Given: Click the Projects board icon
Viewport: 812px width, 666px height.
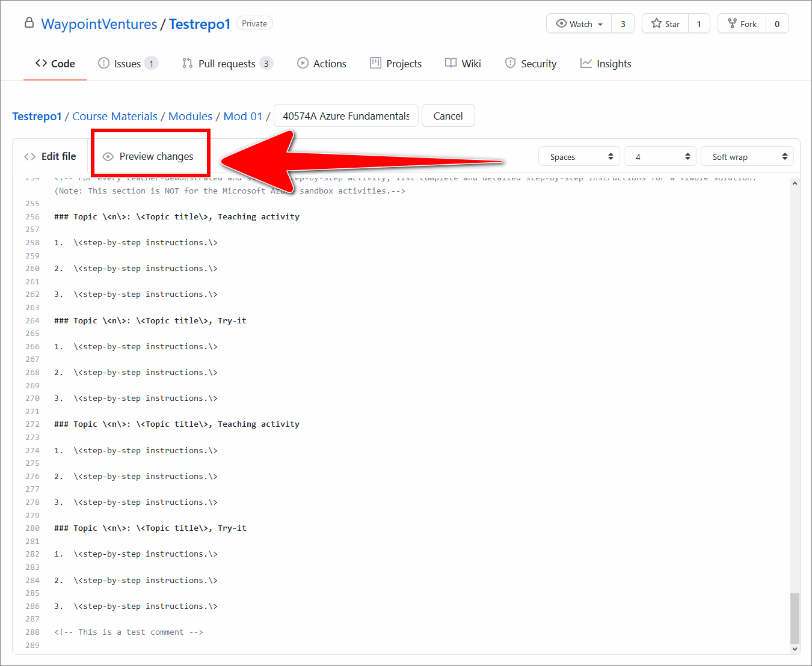Looking at the screenshot, I should click(x=375, y=63).
